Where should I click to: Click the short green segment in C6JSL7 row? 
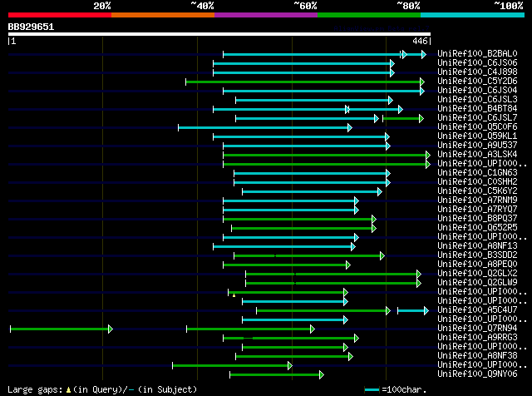pyautogui.click(x=403, y=118)
